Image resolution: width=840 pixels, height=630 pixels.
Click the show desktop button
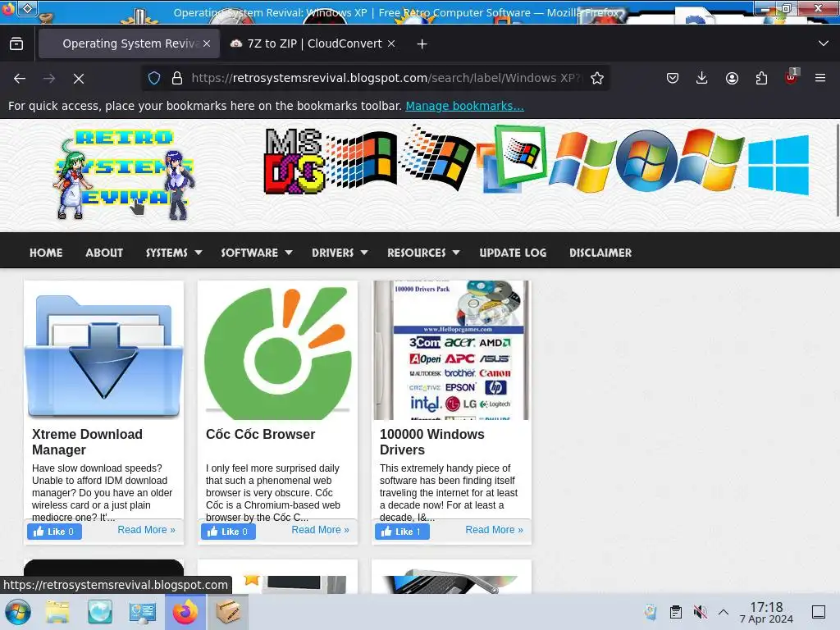tap(819, 612)
